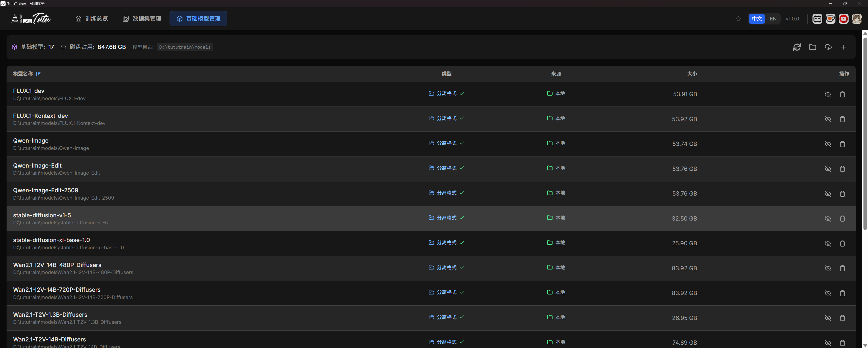
Task: Click the star favorite icon
Action: (x=738, y=19)
